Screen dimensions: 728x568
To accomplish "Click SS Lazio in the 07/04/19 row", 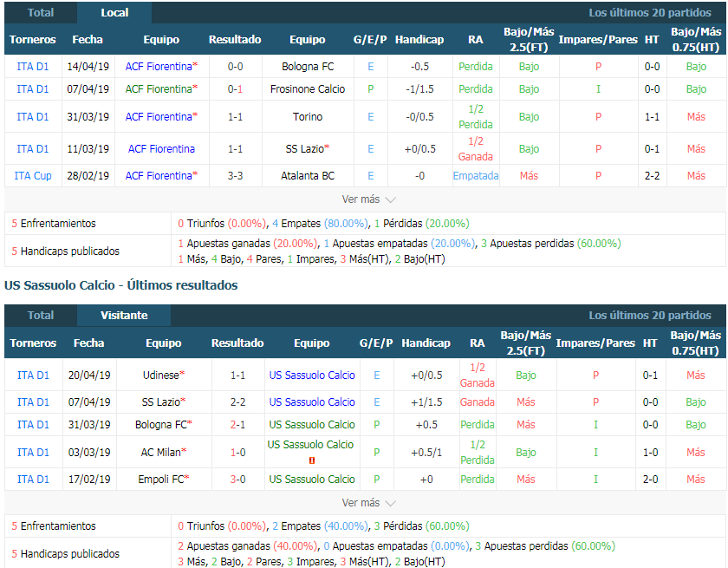I will tap(160, 402).
